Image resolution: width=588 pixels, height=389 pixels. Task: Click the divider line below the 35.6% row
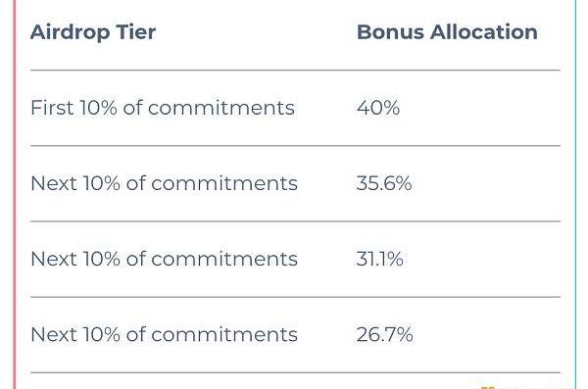pos(296,221)
